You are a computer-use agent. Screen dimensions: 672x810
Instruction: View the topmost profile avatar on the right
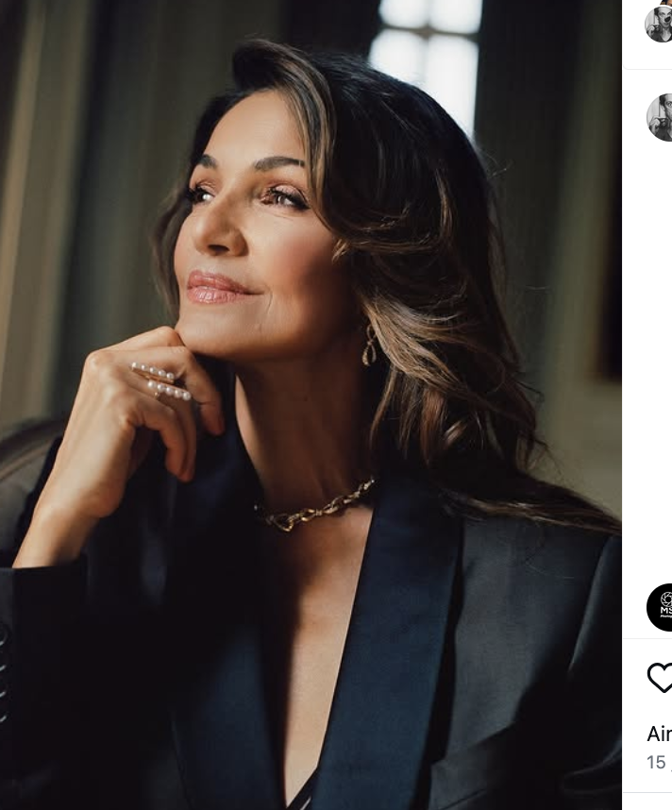[661, 24]
